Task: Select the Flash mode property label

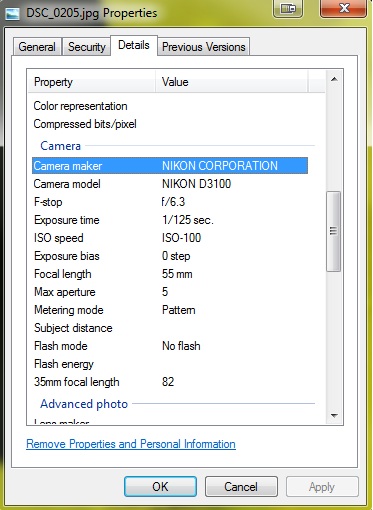Action: coord(61,346)
